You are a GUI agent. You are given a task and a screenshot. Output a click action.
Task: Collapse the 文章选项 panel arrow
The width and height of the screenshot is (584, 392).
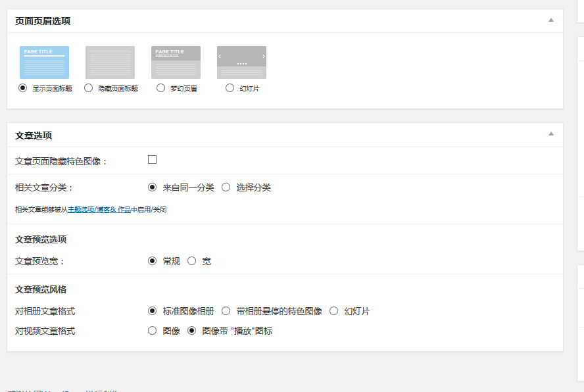pyautogui.click(x=551, y=134)
